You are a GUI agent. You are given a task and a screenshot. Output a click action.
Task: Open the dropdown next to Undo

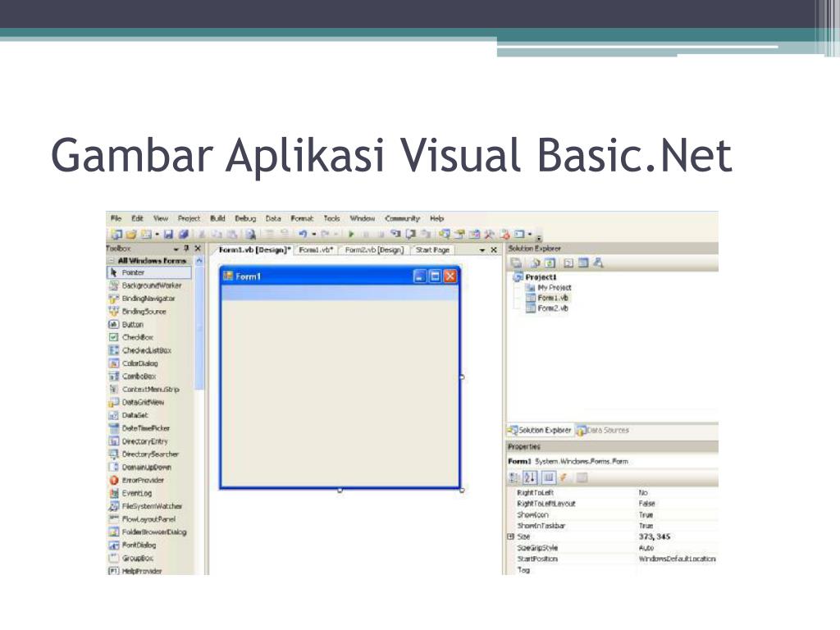[314, 234]
